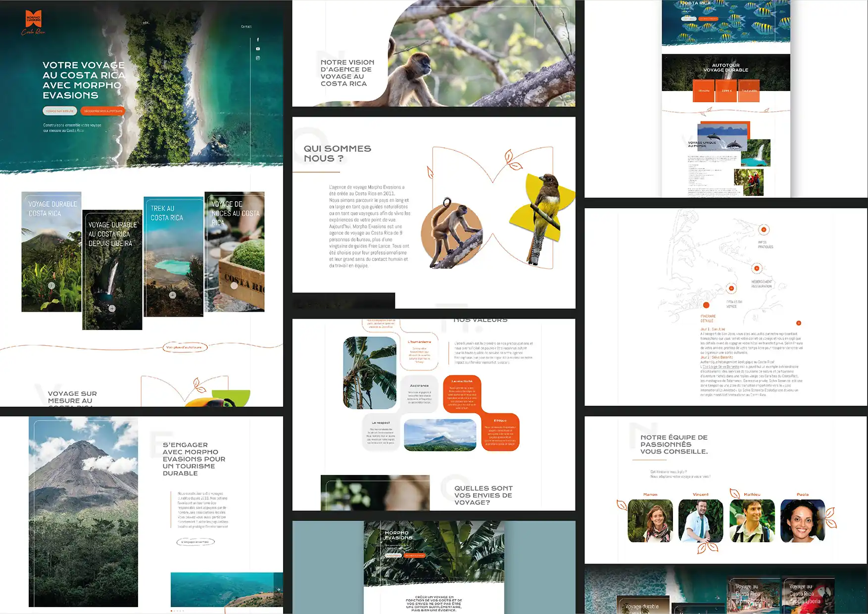Open 'Voyage durable au Costa Rica depuis Liberia' card
This screenshot has height=614, width=868.
tap(112, 270)
